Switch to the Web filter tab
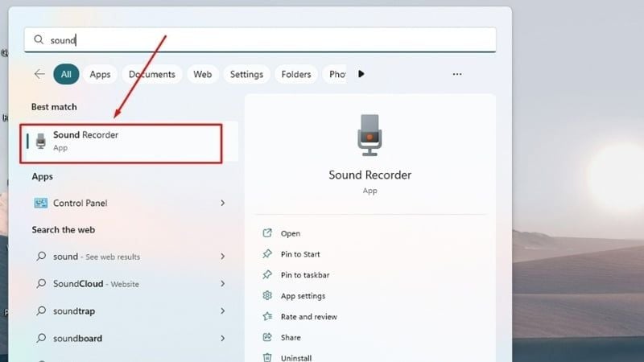Screen dimensions: 644x362 point(203,74)
